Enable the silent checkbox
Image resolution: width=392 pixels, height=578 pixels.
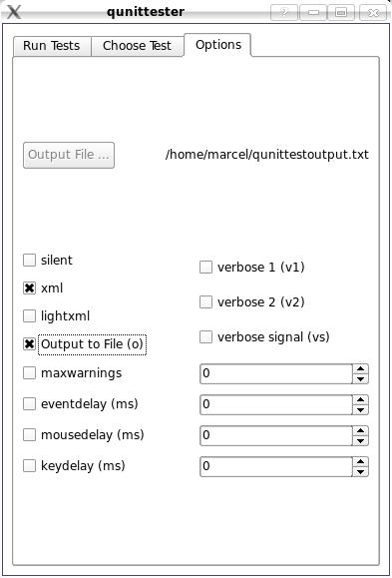pos(29,260)
